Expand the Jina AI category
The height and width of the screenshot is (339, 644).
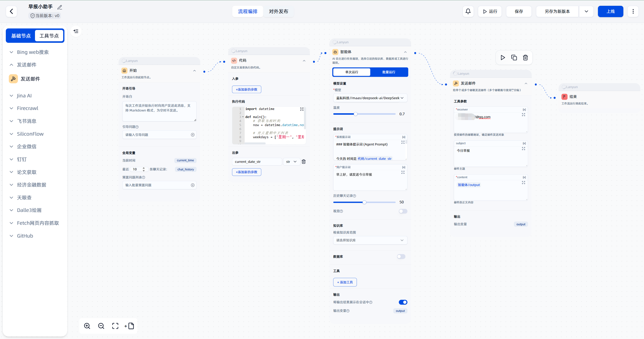click(x=24, y=96)
